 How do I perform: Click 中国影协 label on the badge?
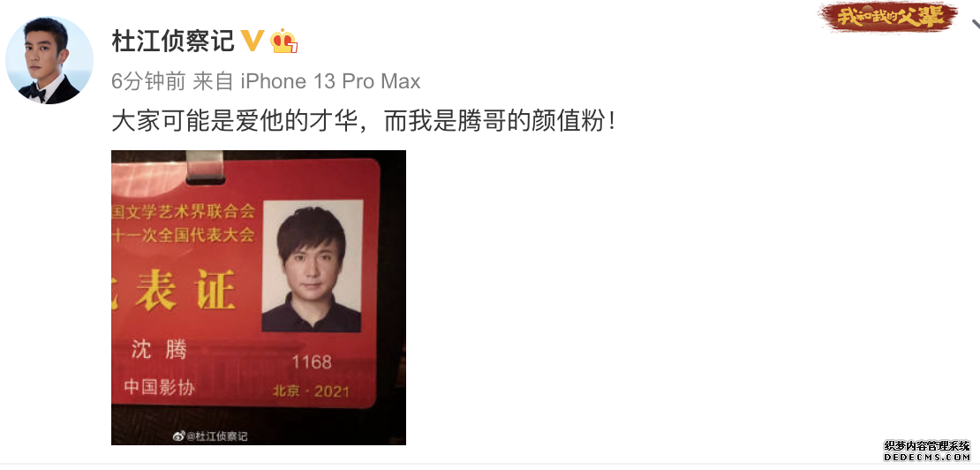click(160, 387)
